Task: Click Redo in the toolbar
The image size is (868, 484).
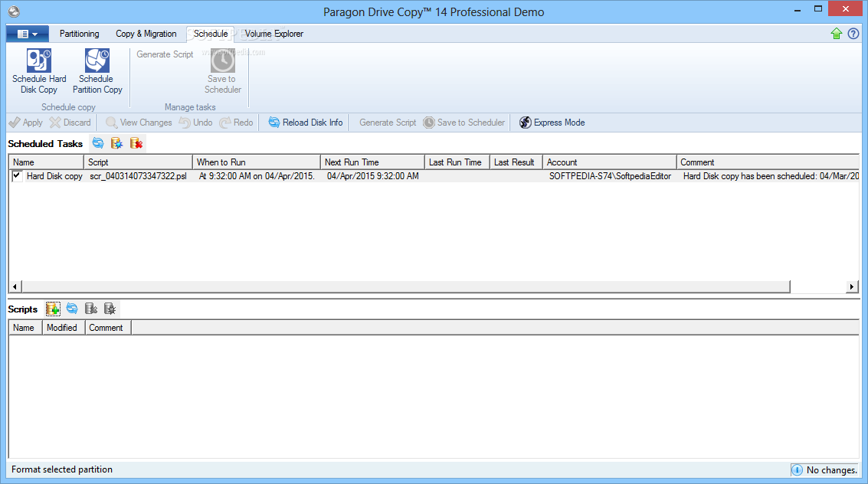Action: coord(237,123)
